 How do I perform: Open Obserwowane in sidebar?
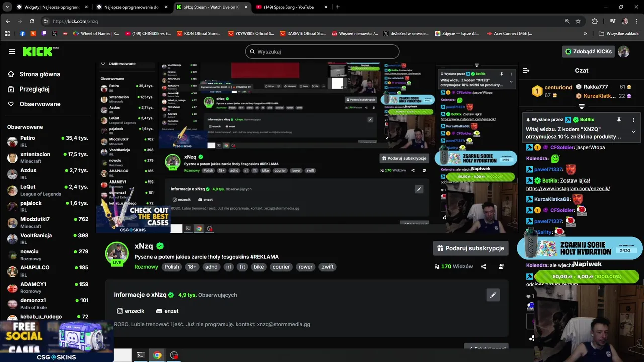34,104
